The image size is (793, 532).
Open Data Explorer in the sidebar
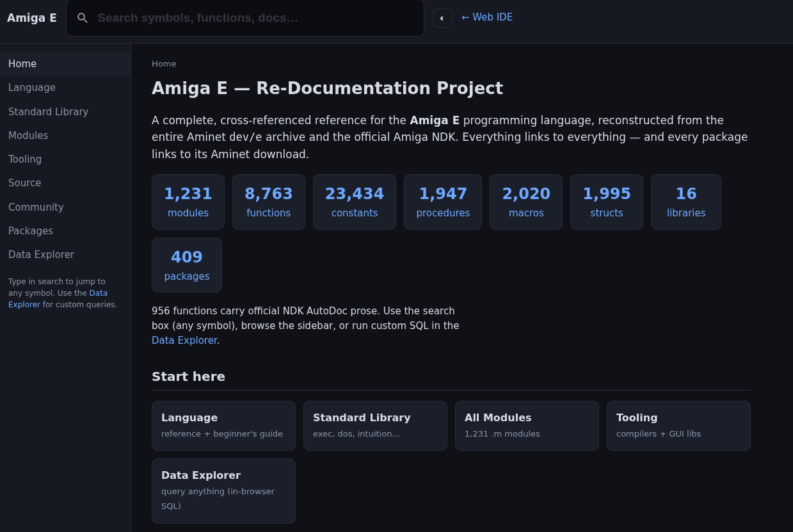[x=65, y=255]
